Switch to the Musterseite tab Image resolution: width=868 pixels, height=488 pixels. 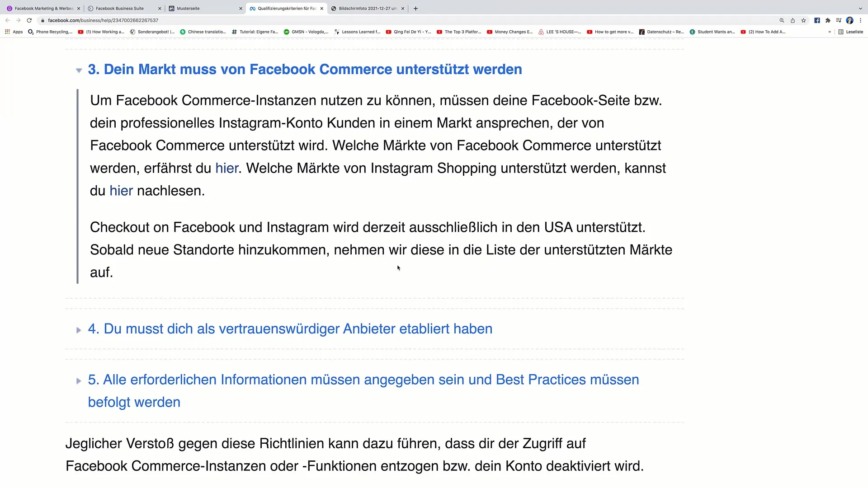pyautogui.click(x=188, y=9)
